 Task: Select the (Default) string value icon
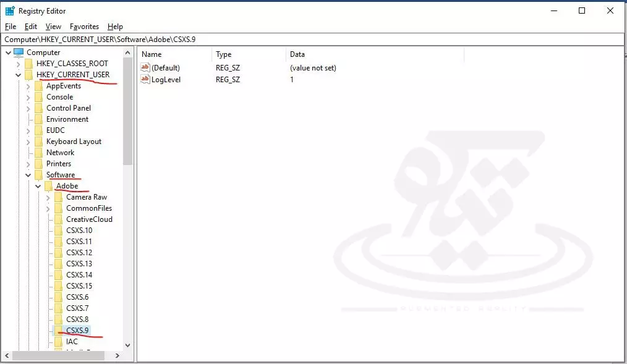[x=146, y=67]
